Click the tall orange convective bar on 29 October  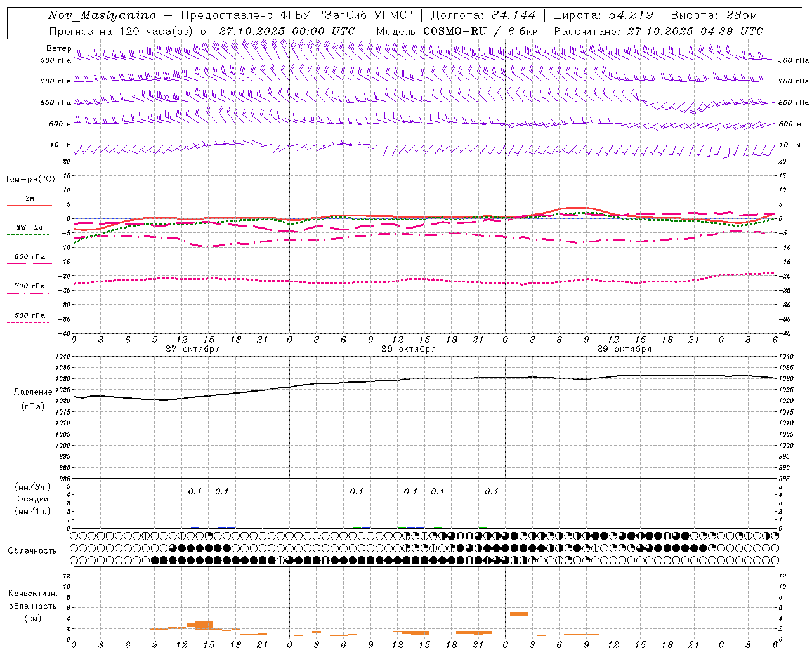(x=519, y=614)
